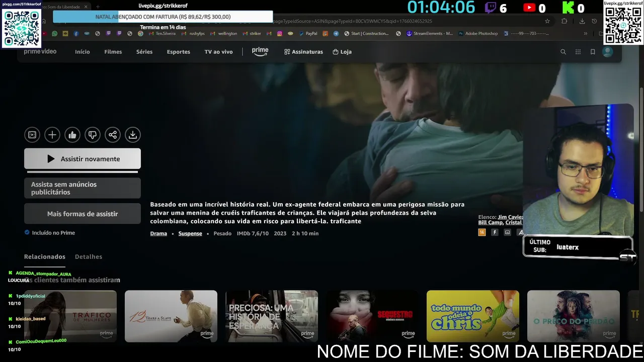644x362 pixels.
Task: Expand hidden bookmarks with double chevron
Action: (585, 34)
